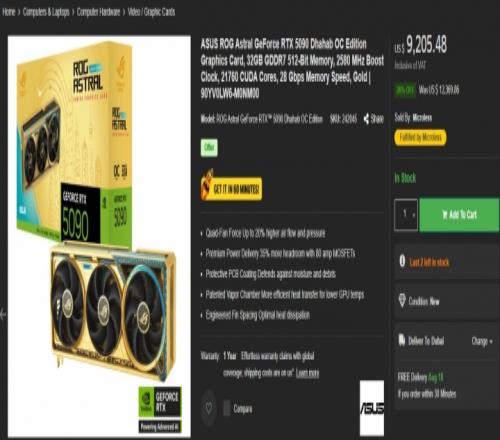The image size is (500, 440).
Task: Click the Condition diamond icon
Action: [x=402, y=300]
